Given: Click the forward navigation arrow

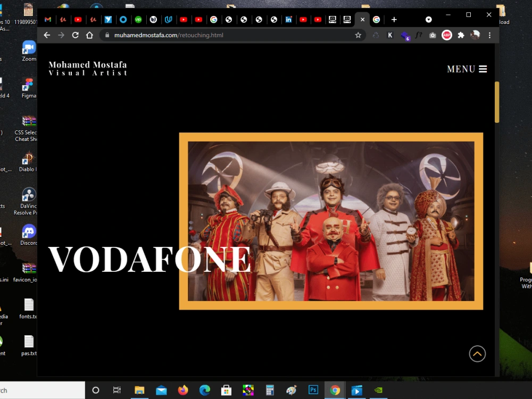Looking at the screenshot, I should [61, 35].
